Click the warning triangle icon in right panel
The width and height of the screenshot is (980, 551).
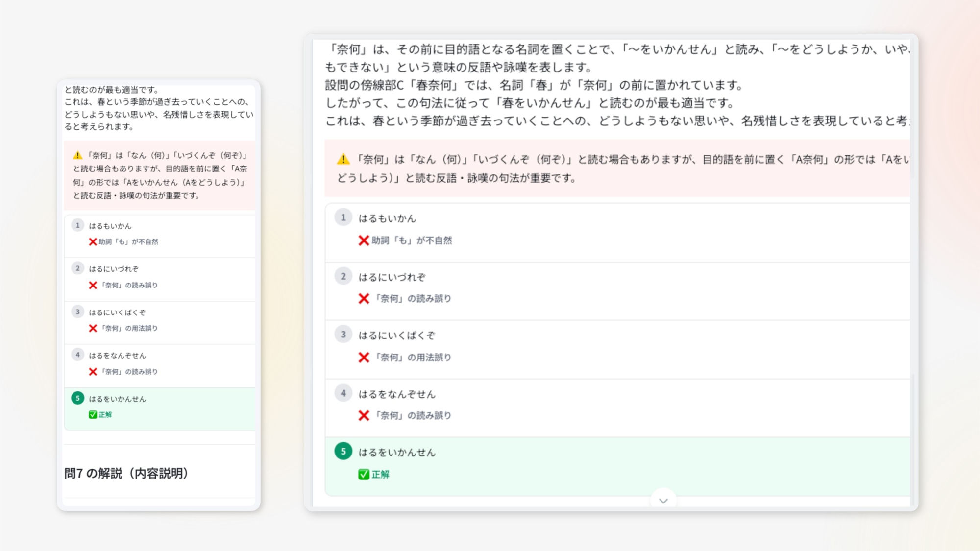343,158
